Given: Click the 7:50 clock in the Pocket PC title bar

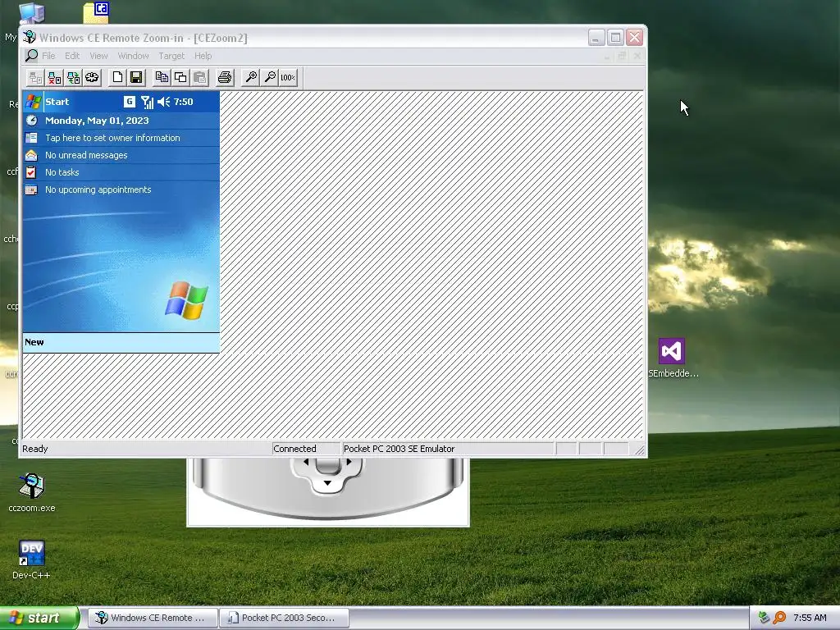Looking at the screenshot, I should (x=183, y=102).
